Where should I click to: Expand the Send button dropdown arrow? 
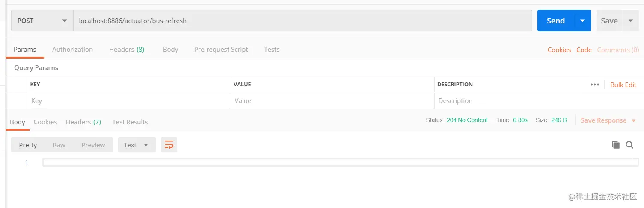pos(582,21)
